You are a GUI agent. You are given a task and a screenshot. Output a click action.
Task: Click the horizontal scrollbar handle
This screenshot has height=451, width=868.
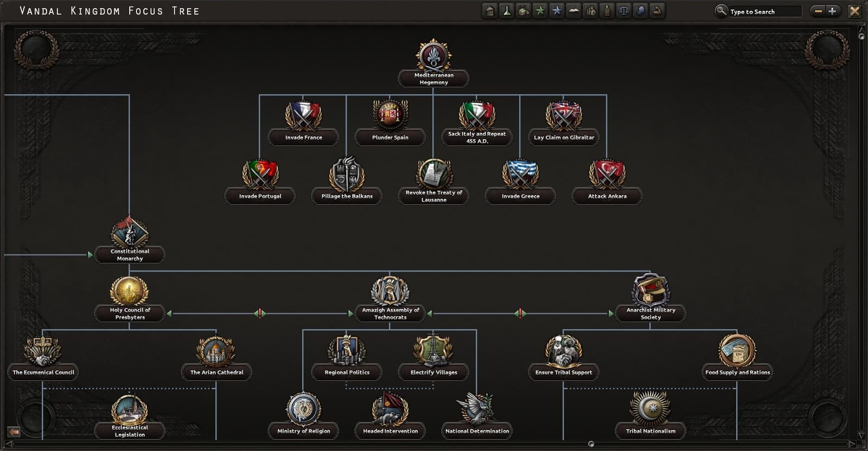pos(591,444)
